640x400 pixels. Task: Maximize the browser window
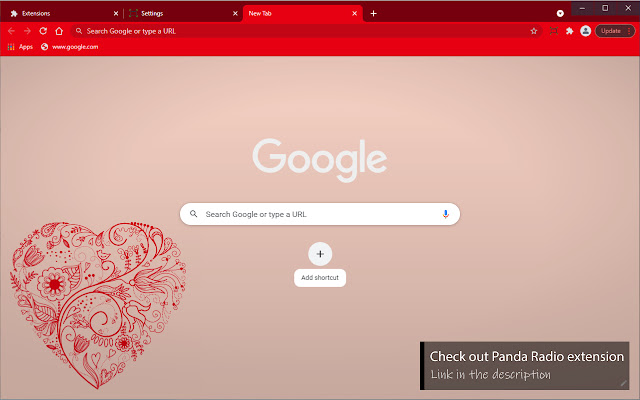coord(605,8)
